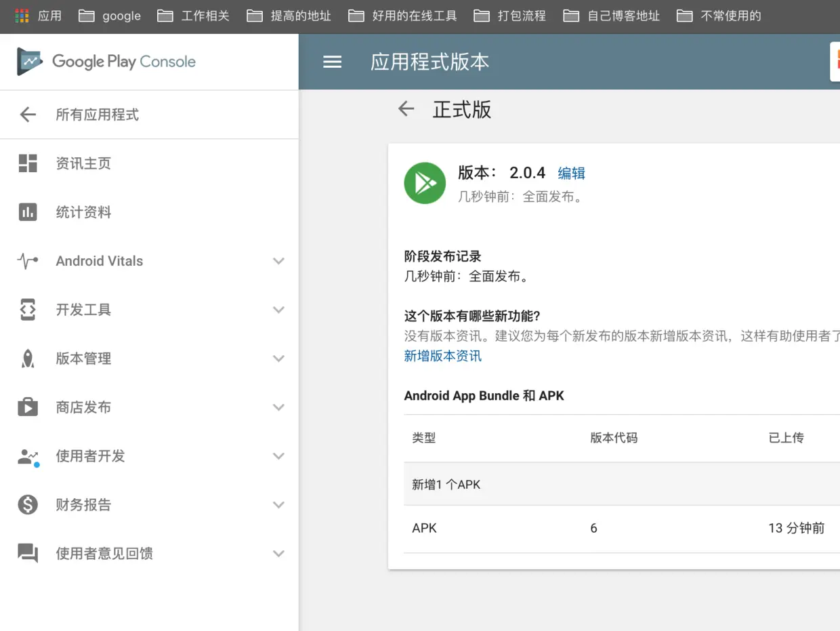Click the 使用者意见回馈 feedback icon
840x631 pixels.
(x=28, y=553)
